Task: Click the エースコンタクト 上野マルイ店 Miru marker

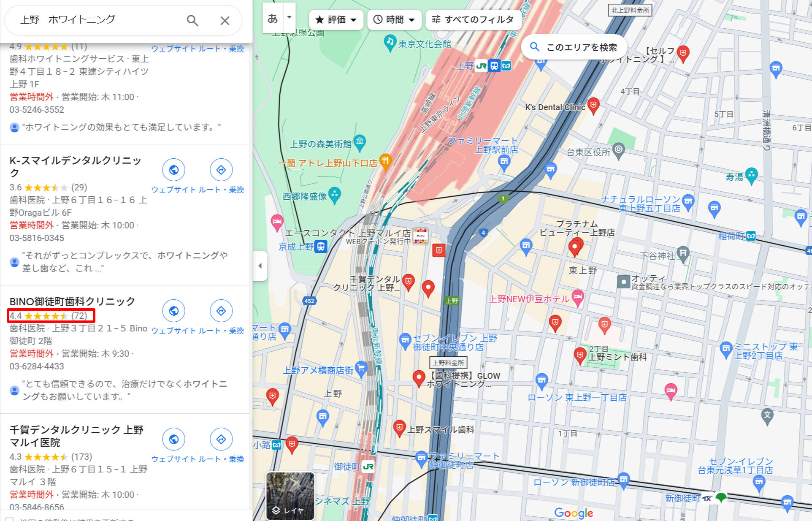Action: (x=420, y=236)
